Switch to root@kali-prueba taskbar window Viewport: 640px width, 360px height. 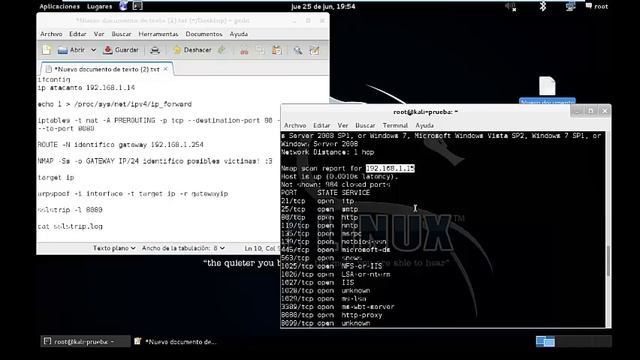click(x=85, y=342)
